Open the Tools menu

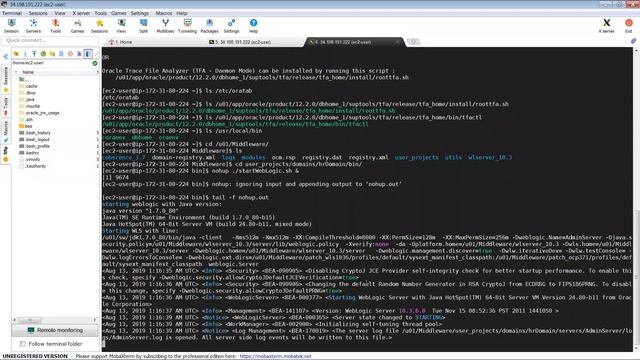[x=100, y=13]
